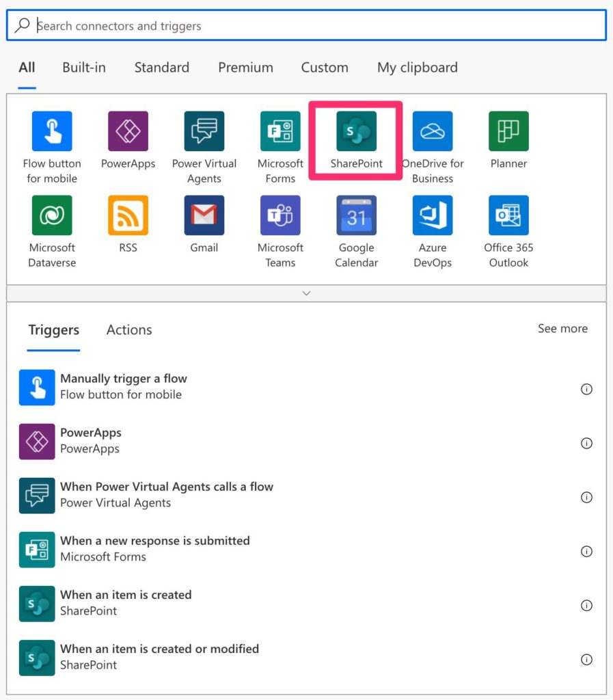This screenshot has height=700, width=613.
Task: Select the SharePoint connector icon
Action: click(x=355, y=131)
